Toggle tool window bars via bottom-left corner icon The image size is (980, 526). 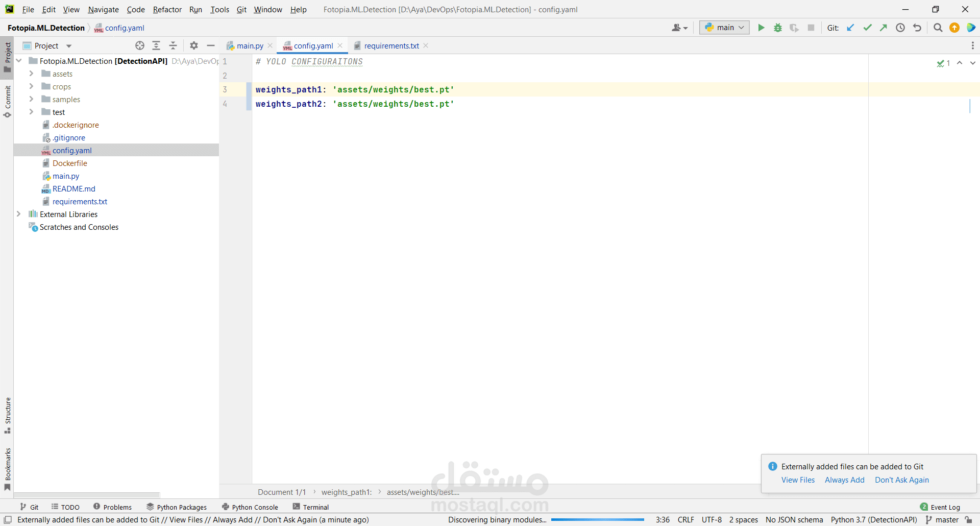click(x=8, y=520)
